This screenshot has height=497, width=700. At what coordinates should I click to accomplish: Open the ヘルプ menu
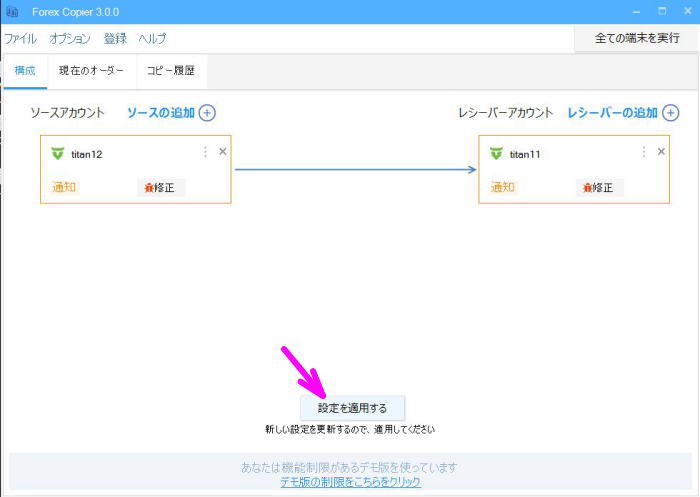pos(152,38)
